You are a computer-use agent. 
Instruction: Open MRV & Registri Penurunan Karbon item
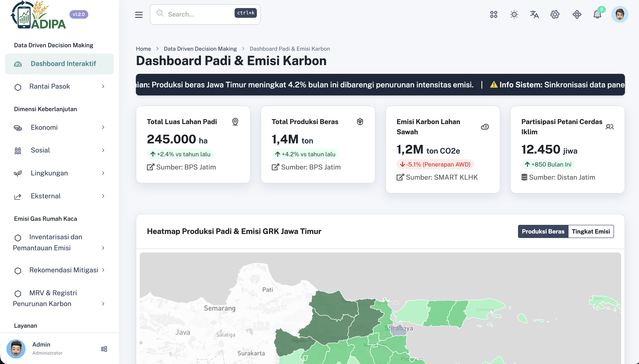[x=59, y=298]
